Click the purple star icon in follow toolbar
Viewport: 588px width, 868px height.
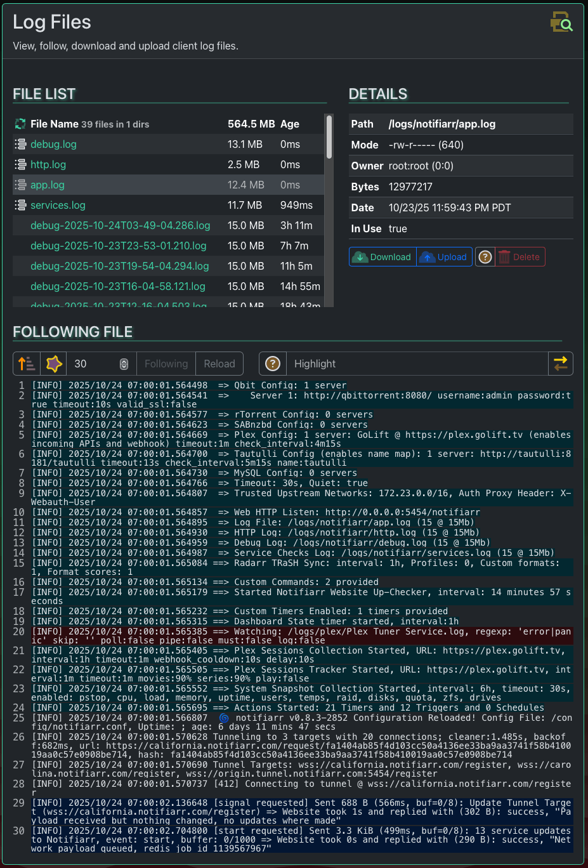click(x=54, y=364)
